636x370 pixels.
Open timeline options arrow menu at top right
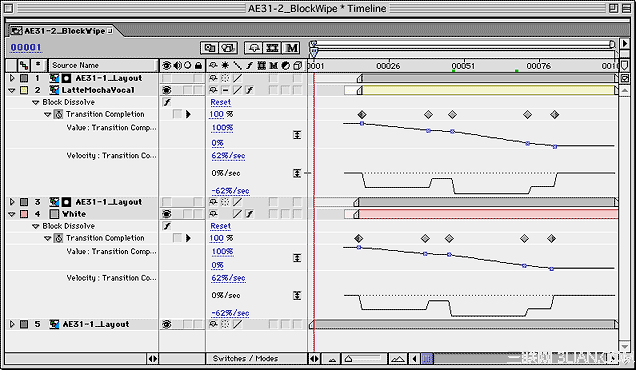pos(625,44)
